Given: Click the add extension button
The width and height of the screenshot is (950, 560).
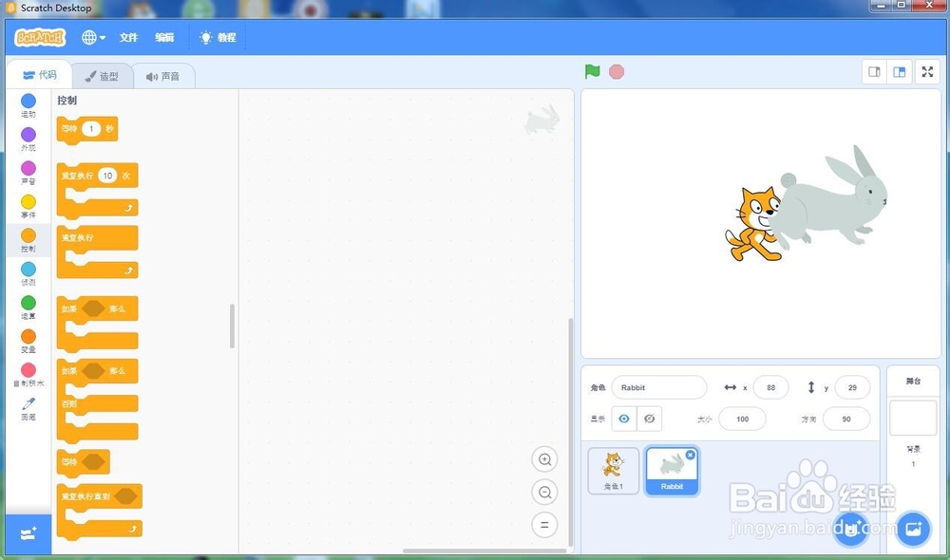Looking at the screenshot, I should pos(28,534).
